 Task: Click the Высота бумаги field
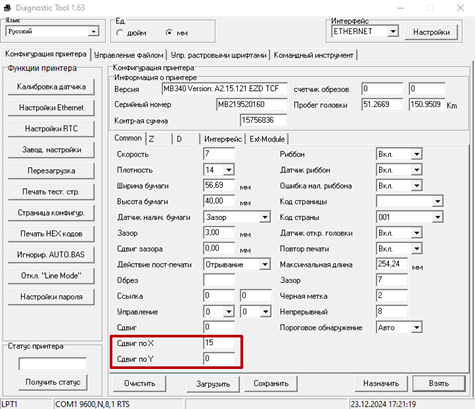click(x=219, y=201)
